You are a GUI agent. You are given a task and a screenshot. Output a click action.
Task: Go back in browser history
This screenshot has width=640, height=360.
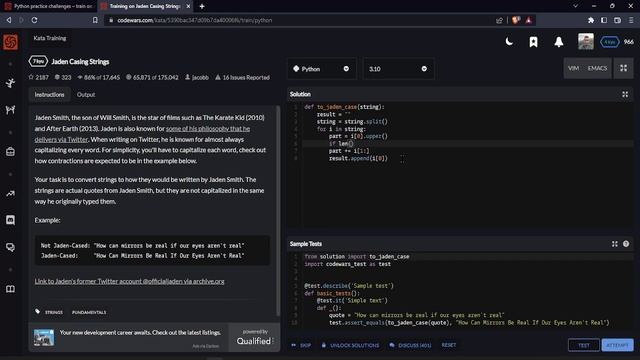[x=9, y=20]
